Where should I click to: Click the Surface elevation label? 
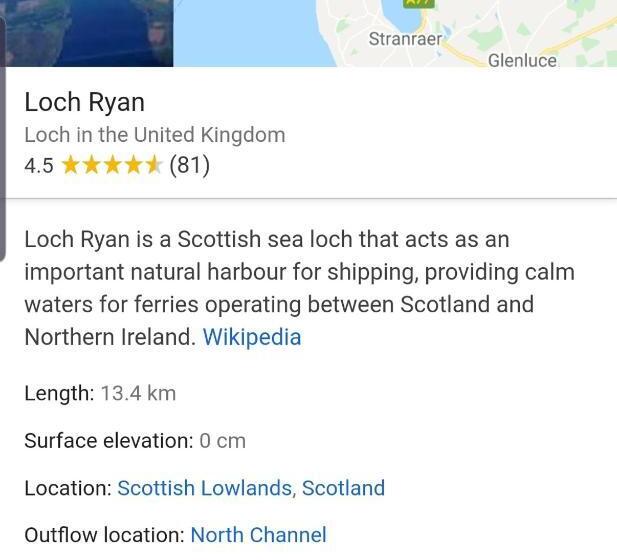108,441
